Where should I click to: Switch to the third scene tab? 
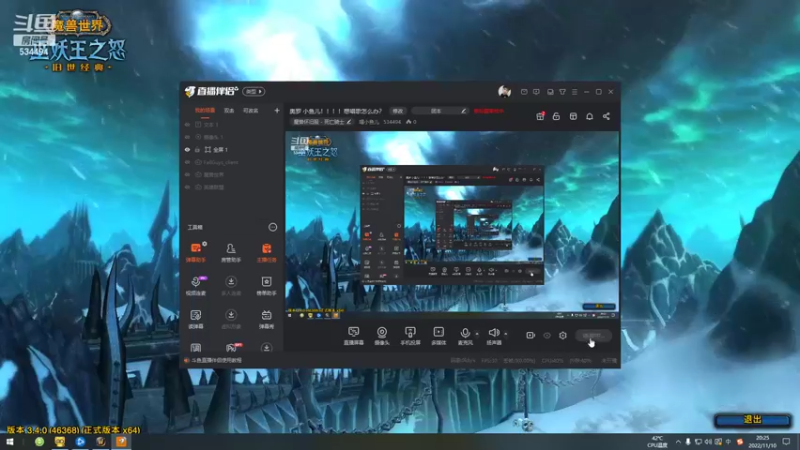click(251, 110)
